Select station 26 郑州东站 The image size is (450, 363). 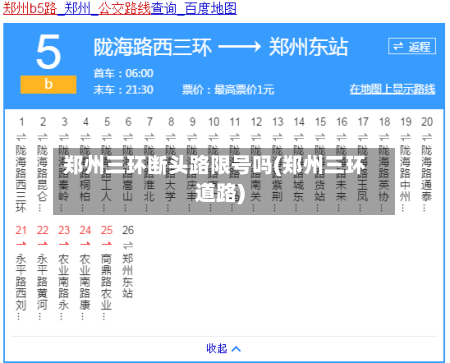(x=128, y=276)
